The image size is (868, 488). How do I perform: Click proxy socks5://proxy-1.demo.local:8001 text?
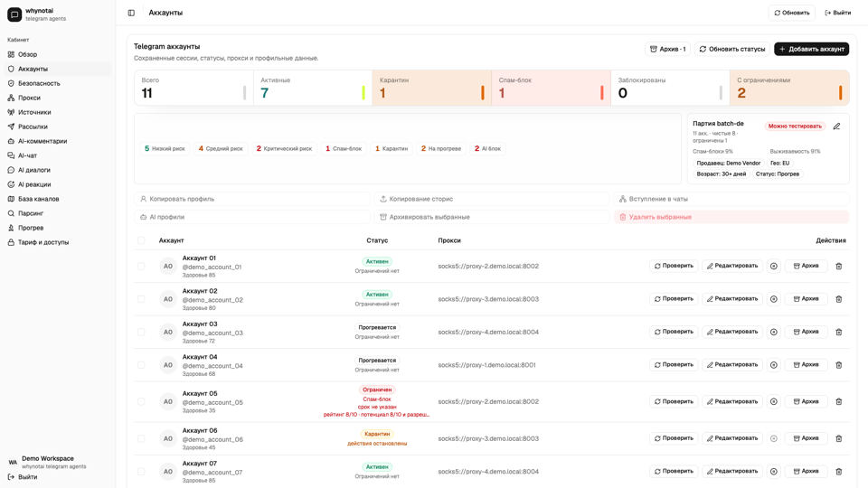486,364
